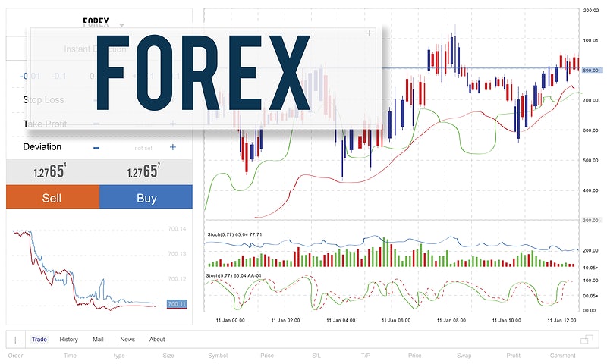This screenshot has height=364, width=607.
Task: Click the Symbol column header
Action: (218, 356)
